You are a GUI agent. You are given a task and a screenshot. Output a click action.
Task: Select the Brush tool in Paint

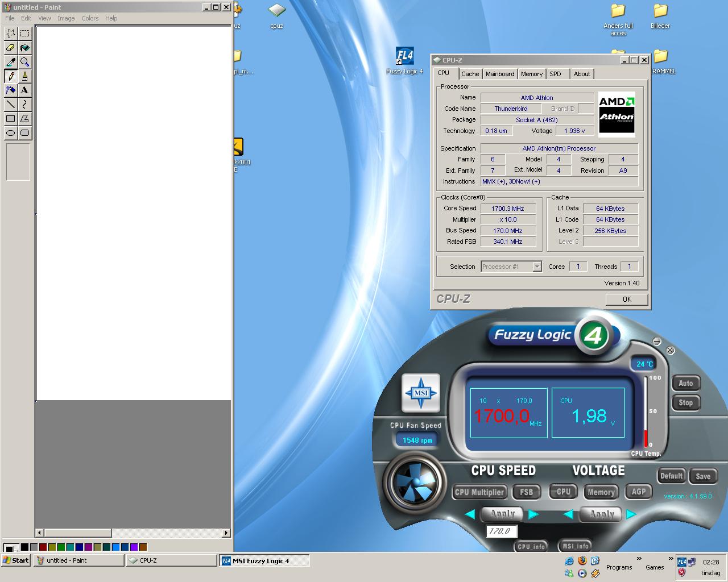pyautogui.click(x=24, y=76)
